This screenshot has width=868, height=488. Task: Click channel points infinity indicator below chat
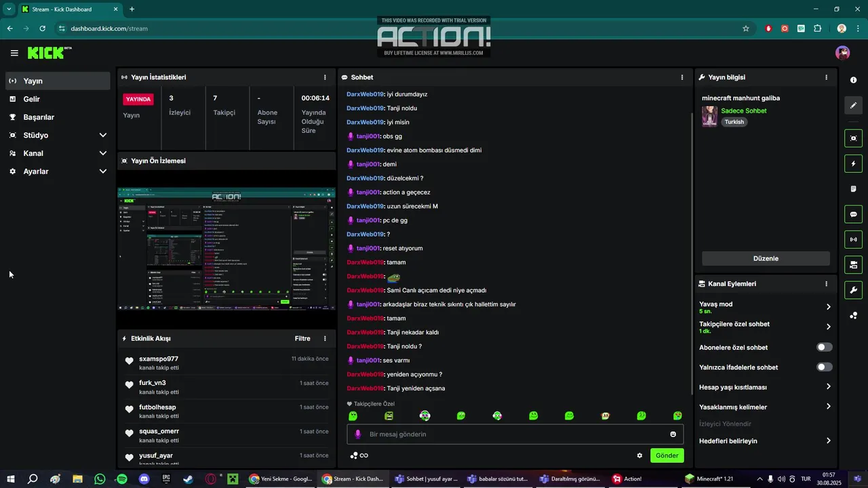tap(359, 455)
